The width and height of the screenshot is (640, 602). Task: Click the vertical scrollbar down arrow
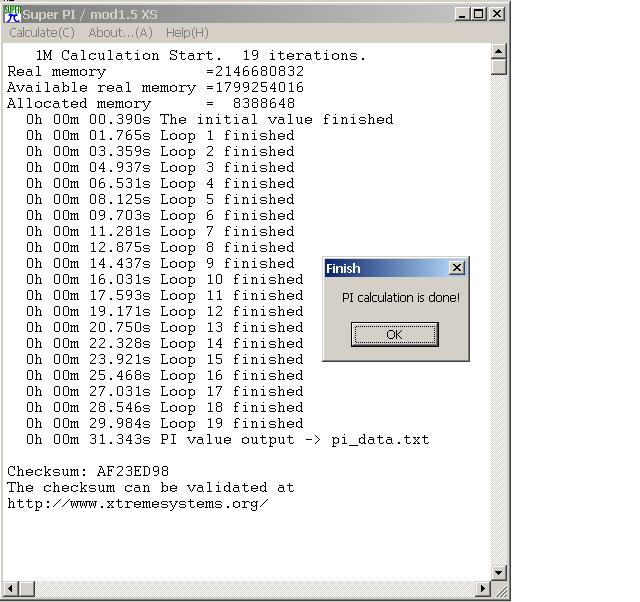click(x=498, y=572)
